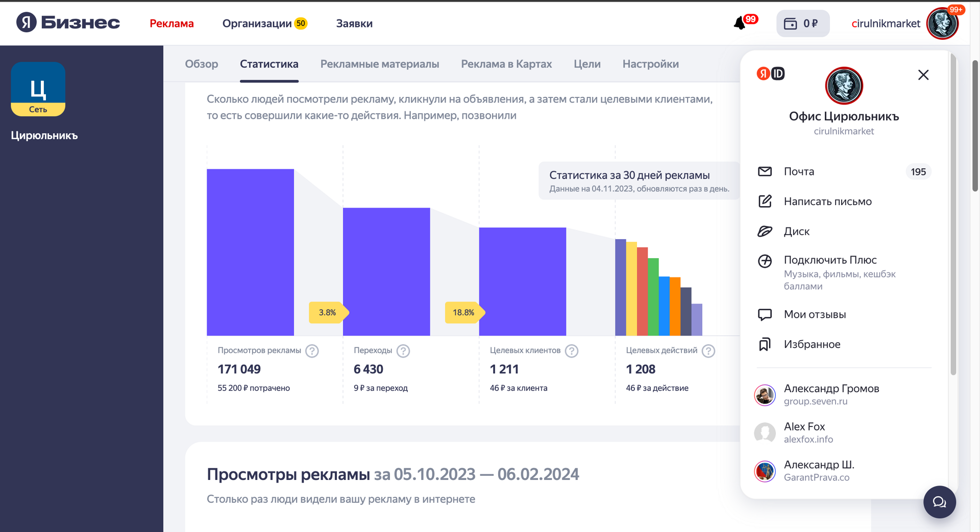The image size is (980, 532).
Task: Click the 195 unread mail counter
Action: click(918, 172)
